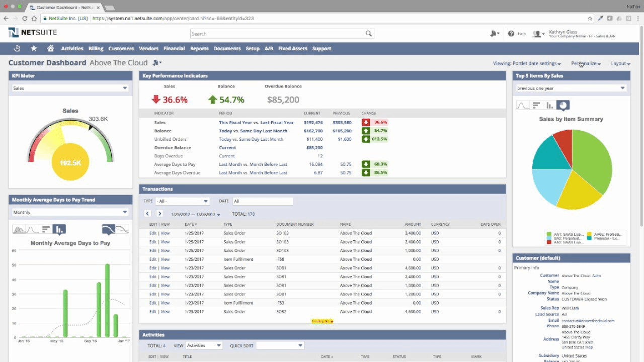Screen dimensions: 644x362
Task: Open Chrome three-dot menu
Action: coord(637,18)
